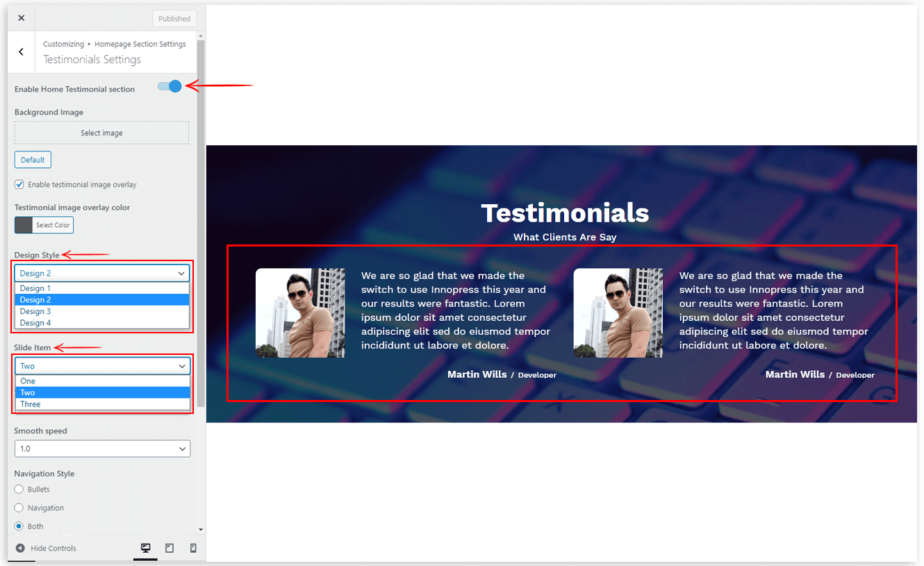Click the Hide Controls label
Viewport: 924px width, 566px height.
pyautogui.click(x=53, y=549)
